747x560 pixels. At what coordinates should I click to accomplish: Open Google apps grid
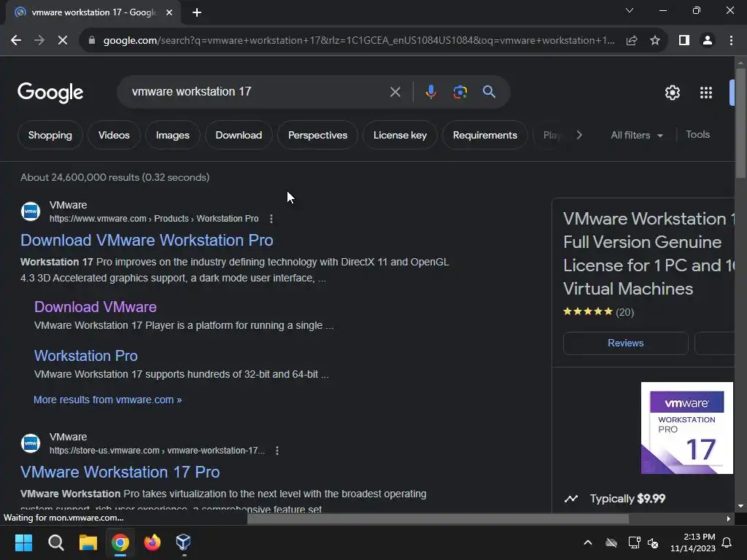tap(705, 93)
